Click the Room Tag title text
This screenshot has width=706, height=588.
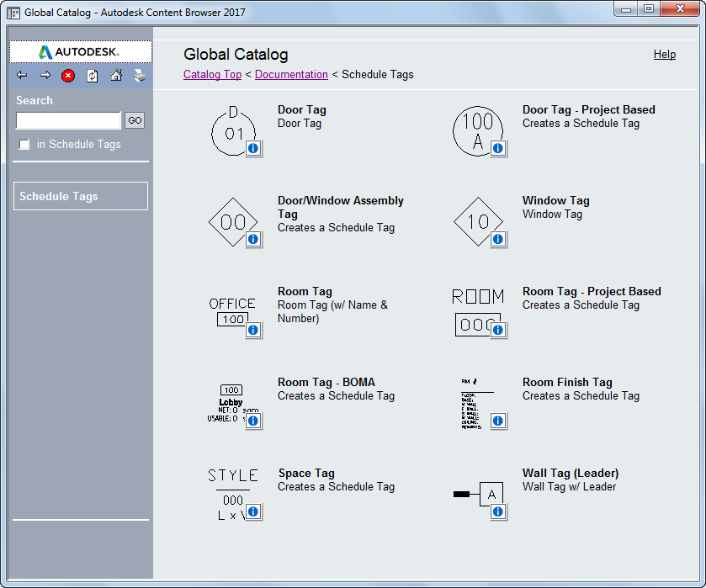(x=305, y=291)
